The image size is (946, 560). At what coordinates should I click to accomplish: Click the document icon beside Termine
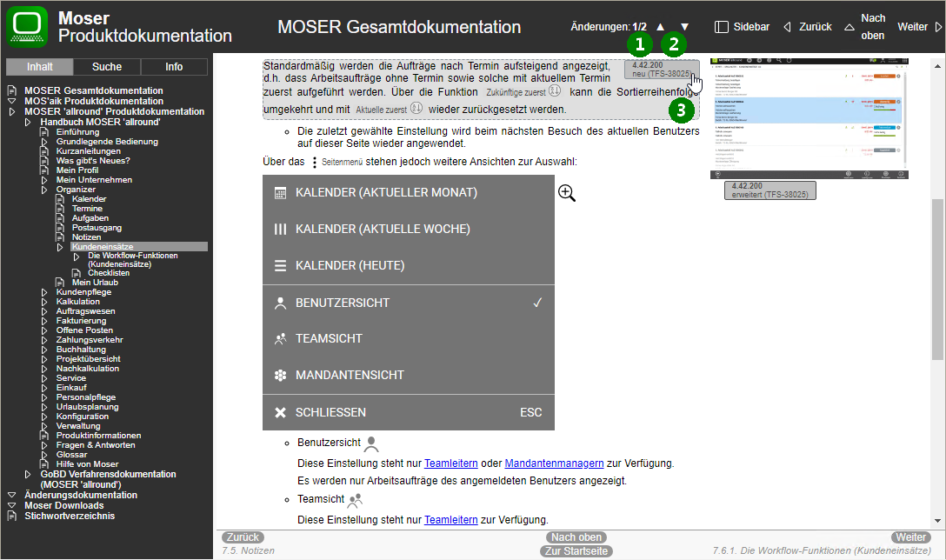click(60, 209)
